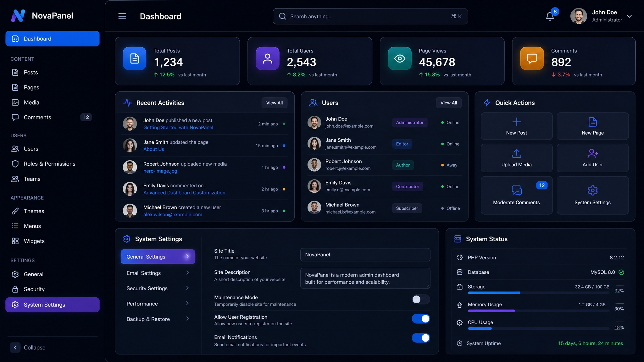
Task: Click the Storage usage progress bar
Action: pos(538,293)
